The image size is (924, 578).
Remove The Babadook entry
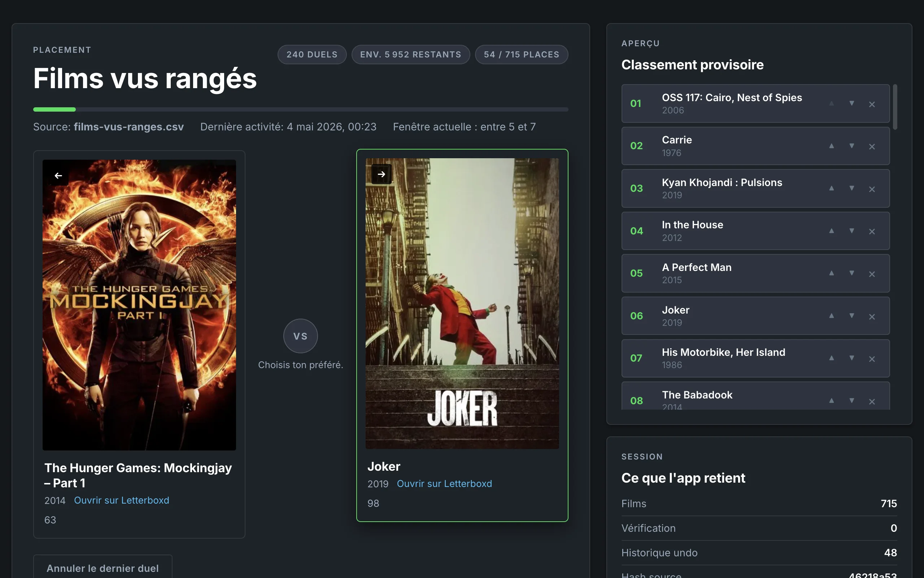(x=872, y=401)
